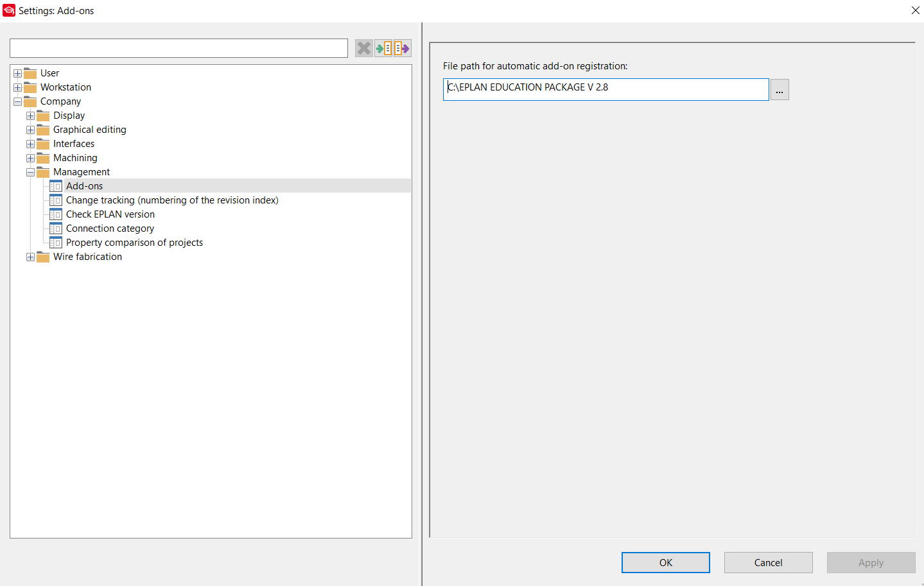Click the Workstation folder icon
924x586 pixels.
pyautogui.click(x=30, y=87)
